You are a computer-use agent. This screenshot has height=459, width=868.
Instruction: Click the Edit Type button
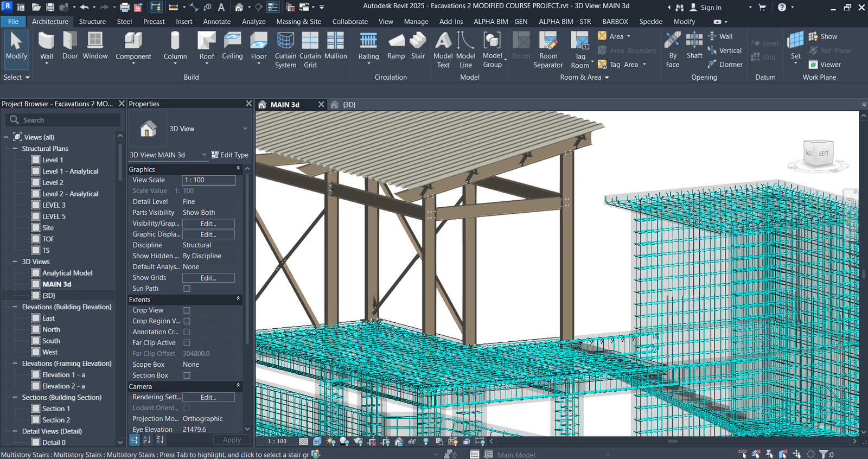pos(230,155)
